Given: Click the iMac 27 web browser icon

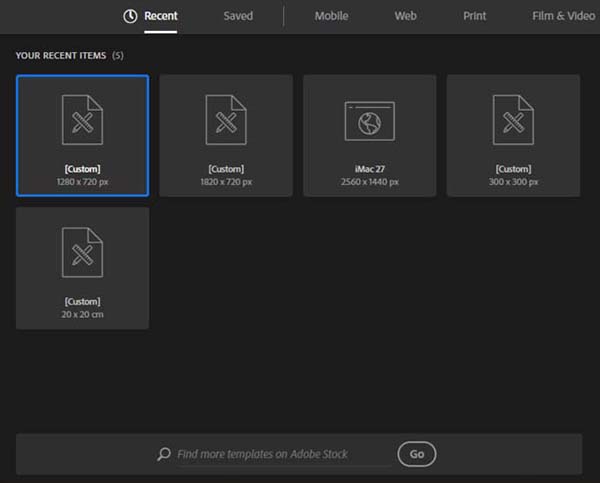Looking at the screenshot, I should tap(369, 120).
